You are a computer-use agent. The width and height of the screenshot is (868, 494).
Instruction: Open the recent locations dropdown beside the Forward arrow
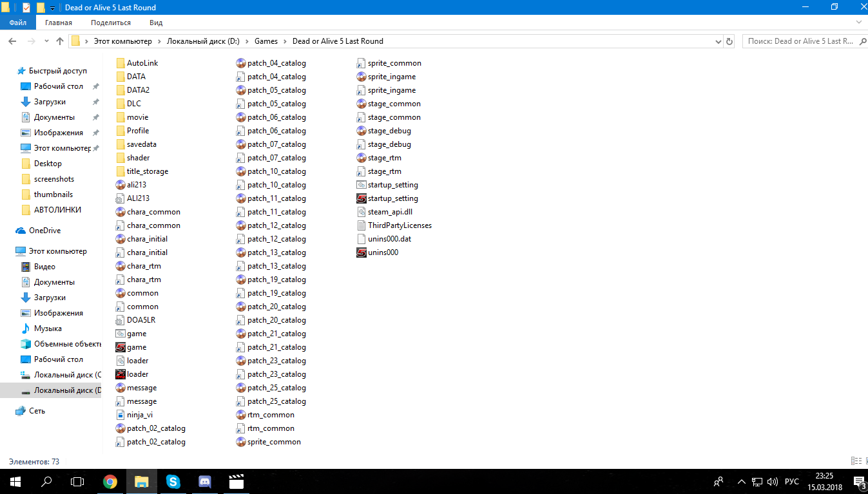click(46, 41)
